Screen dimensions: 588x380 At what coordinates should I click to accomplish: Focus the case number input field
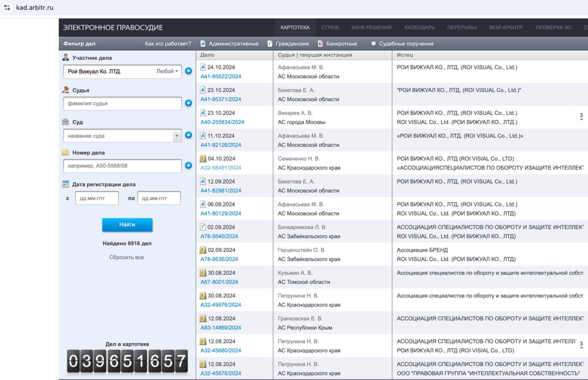(x=123, y=166)
